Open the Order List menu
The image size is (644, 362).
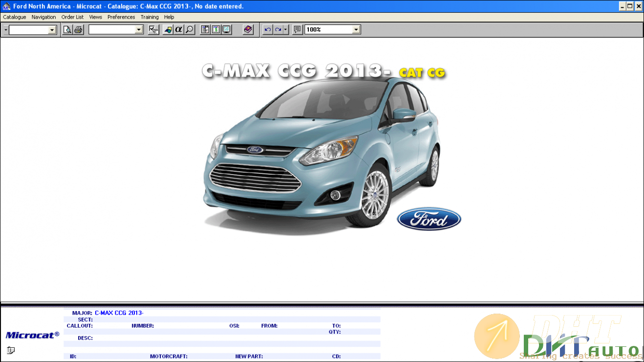click(72, 17)
